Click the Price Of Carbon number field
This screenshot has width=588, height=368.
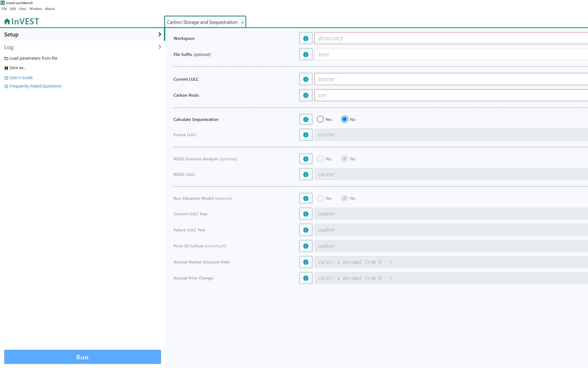pos(451,246)
